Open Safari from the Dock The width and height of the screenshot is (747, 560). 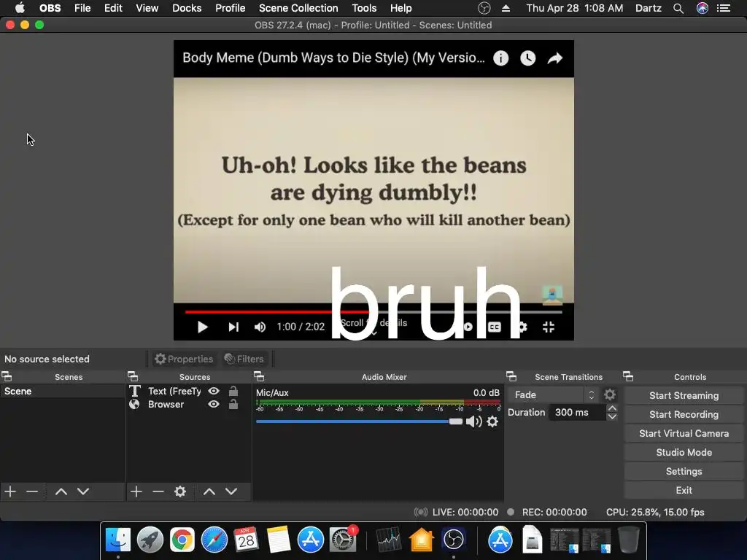tap(214, 540)
